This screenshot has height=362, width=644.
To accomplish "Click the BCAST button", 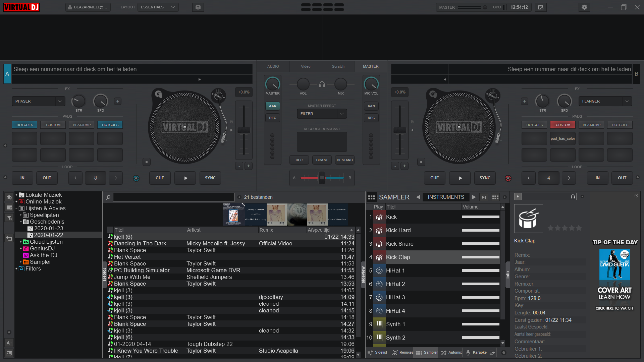I will point(322,160).
